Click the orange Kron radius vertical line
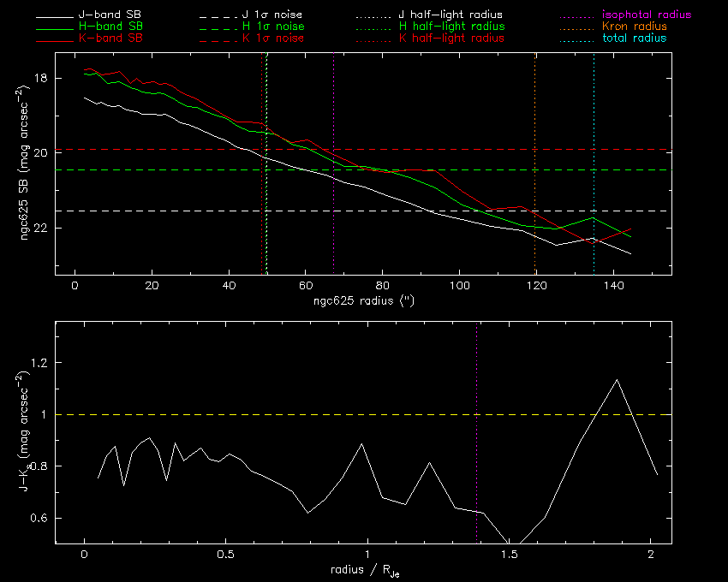Screen dimensions: 728x582 pos(534,163)
